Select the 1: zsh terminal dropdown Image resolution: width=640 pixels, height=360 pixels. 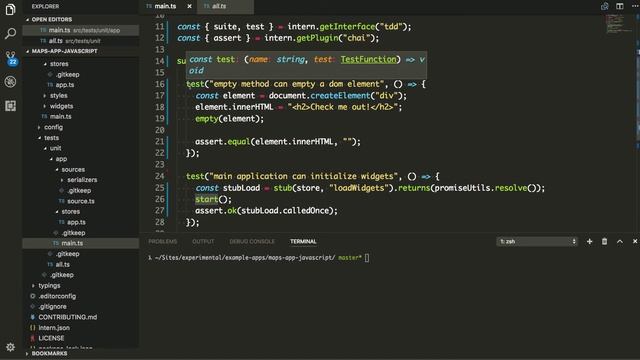(537, 242)
